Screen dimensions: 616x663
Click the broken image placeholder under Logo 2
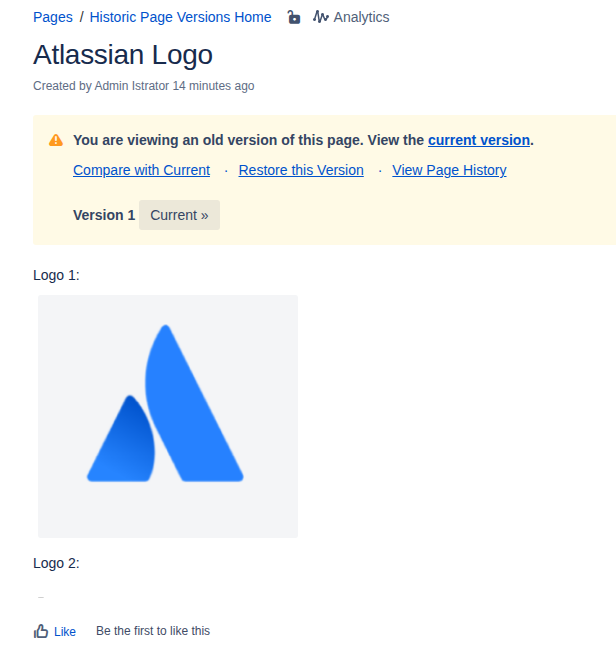tap(41, 597)
